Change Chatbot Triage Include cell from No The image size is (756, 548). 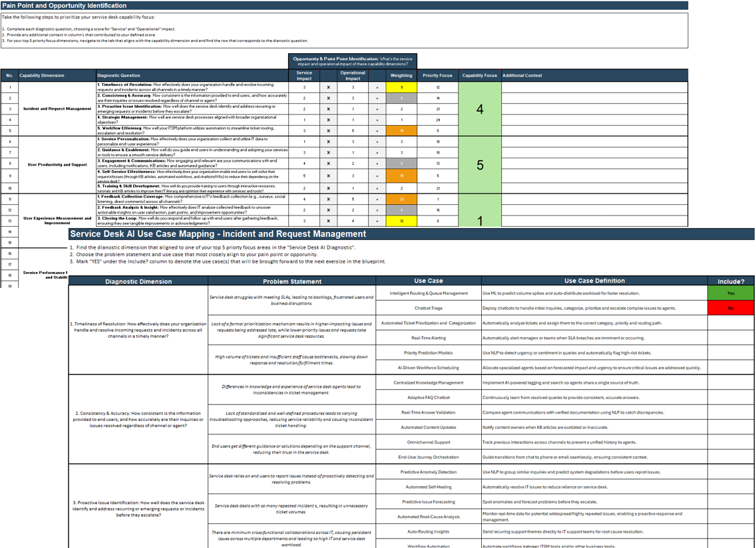coord(730,307)
